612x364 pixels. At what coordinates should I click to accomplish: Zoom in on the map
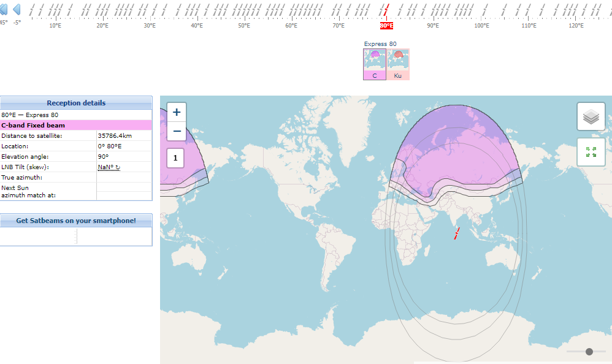[177, 112]
